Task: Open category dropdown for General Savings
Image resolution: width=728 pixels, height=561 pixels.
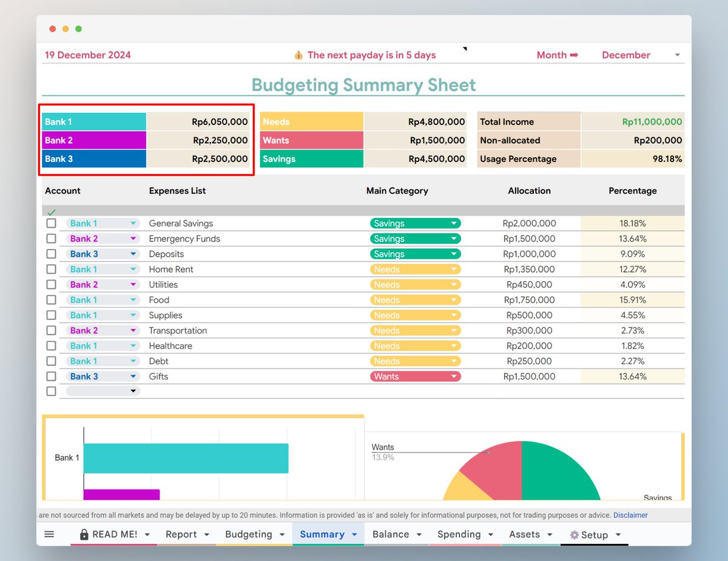Action: click(453, 223)
